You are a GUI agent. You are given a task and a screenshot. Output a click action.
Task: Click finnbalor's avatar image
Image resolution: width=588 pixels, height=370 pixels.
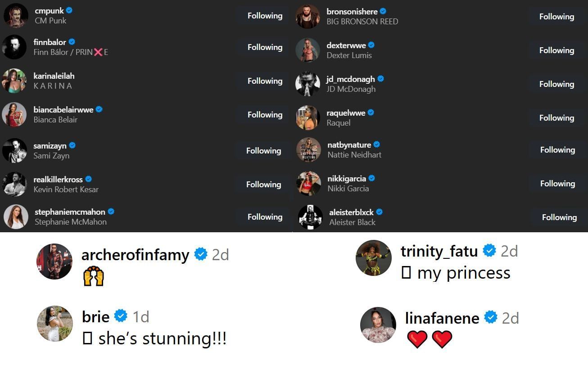point(14,47)
